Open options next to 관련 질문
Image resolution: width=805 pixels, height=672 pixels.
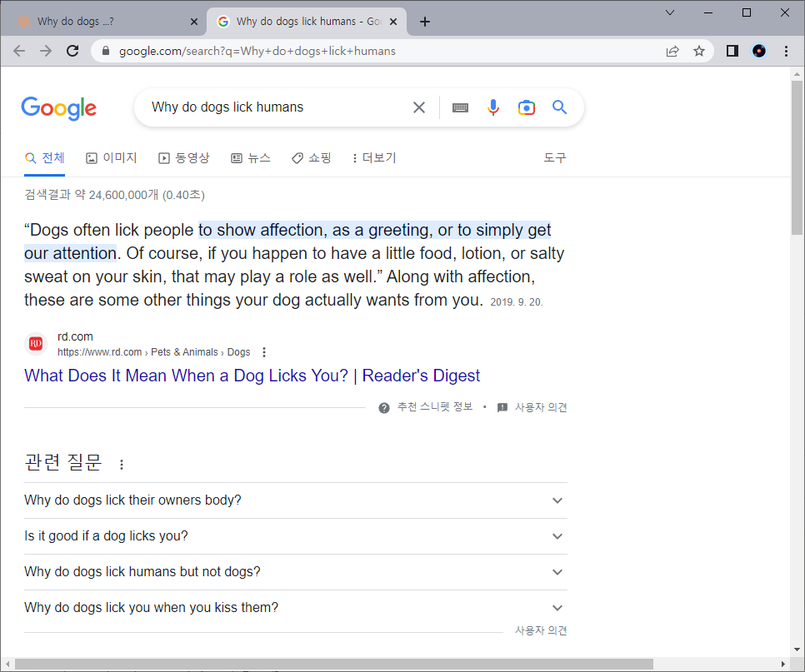pyautogui.click(x=121, y=465)
